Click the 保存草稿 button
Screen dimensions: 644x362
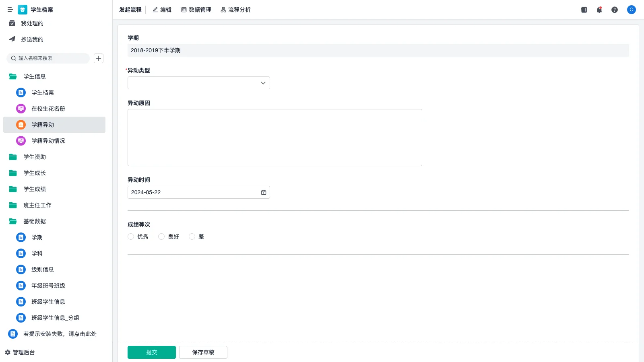pyautogui.click(x=203, y=352)
